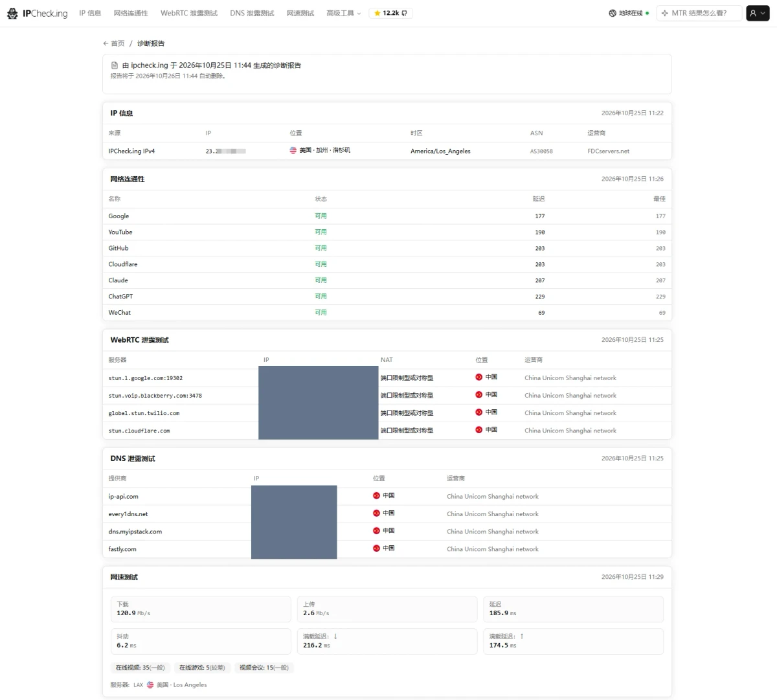Click the Cloudflare row name
Image resolution: width=777 pixels, height=700 pixels.
[123, 264]
